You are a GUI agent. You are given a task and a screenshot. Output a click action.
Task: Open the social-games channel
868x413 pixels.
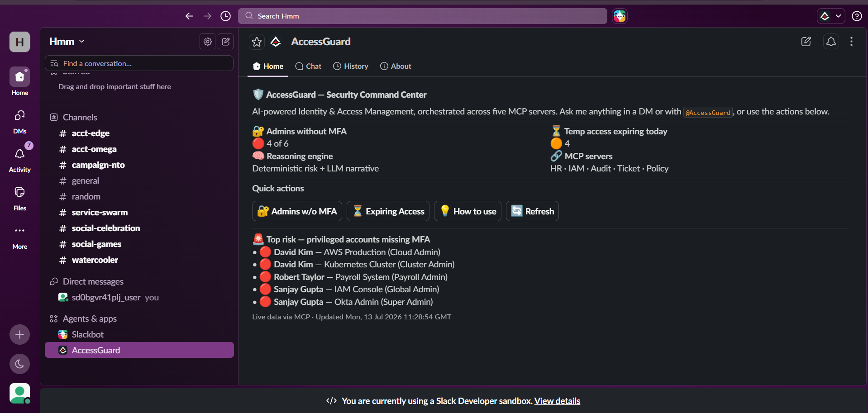[139, 244]
